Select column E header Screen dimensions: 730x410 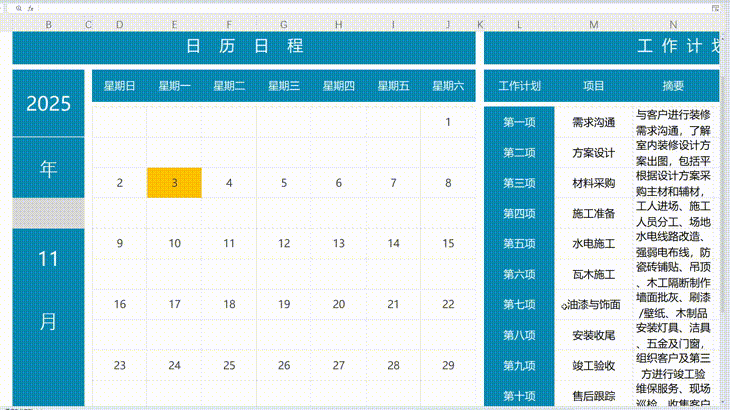click(174, 24)
